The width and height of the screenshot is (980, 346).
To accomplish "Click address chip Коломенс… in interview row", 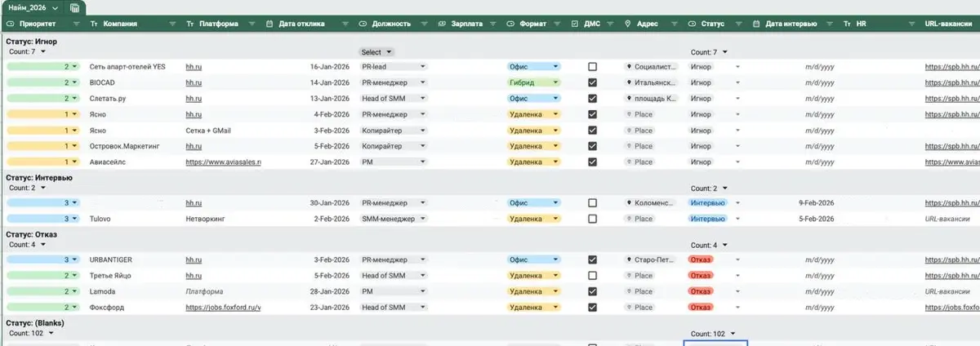I will click(652, 202).
